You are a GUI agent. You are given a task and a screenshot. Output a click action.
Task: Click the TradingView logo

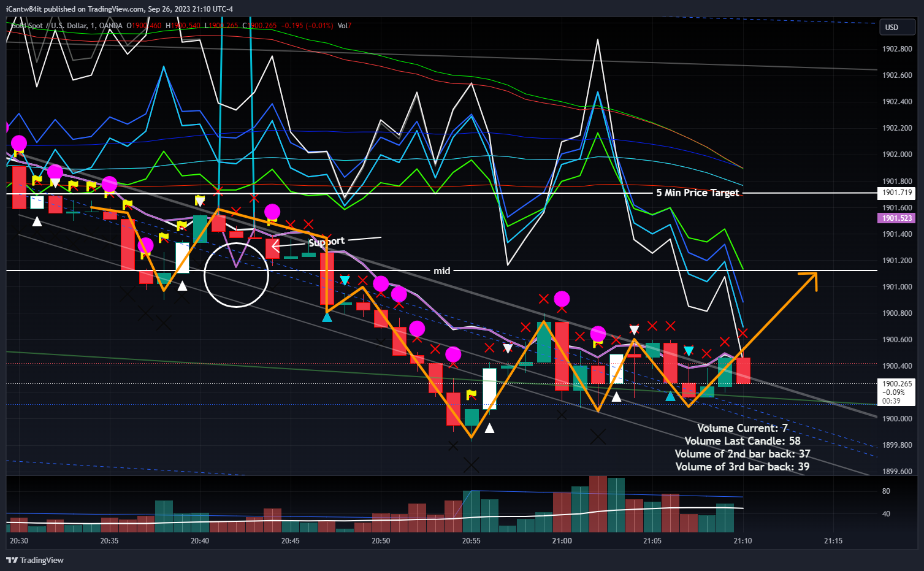point(35,560)
